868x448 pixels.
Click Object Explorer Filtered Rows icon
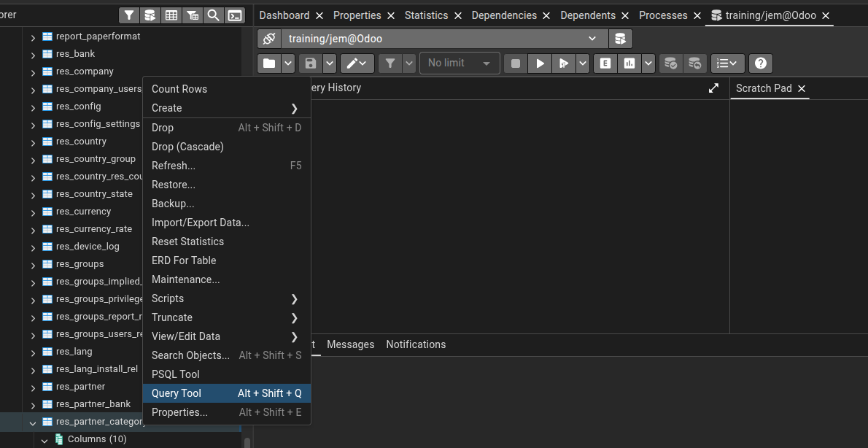click(x=193, y=15)
